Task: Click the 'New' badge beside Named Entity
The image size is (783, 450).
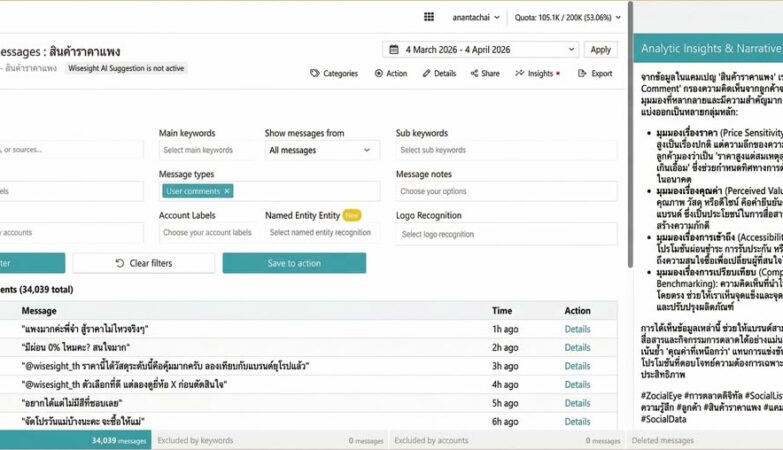Action: click(x=352, y=215)
